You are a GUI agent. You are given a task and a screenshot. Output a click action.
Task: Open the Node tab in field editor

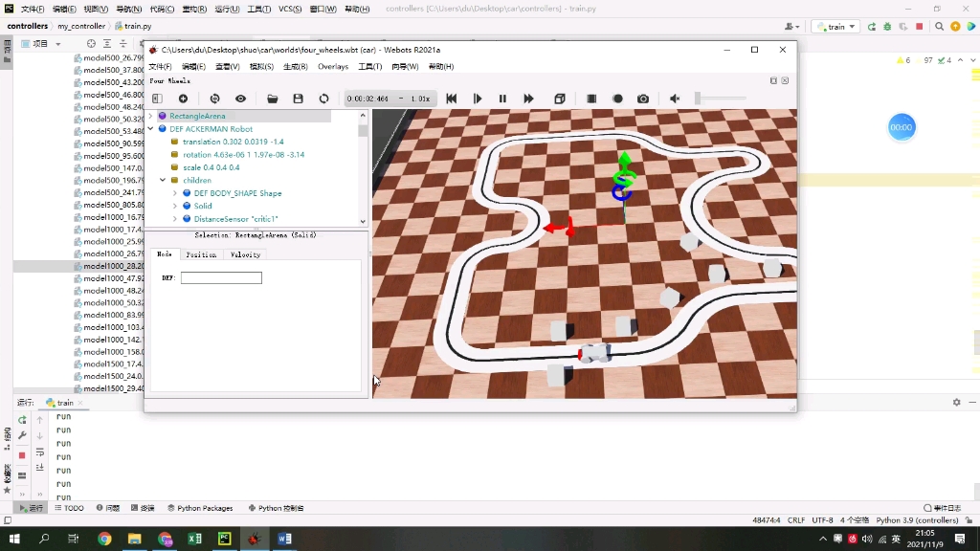(x=165, y=254)
